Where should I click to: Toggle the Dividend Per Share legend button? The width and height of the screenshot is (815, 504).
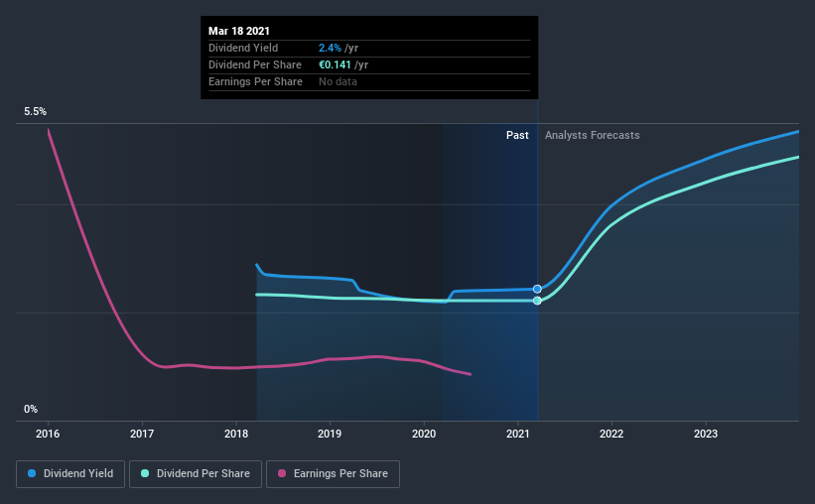(x=196, y=474)
